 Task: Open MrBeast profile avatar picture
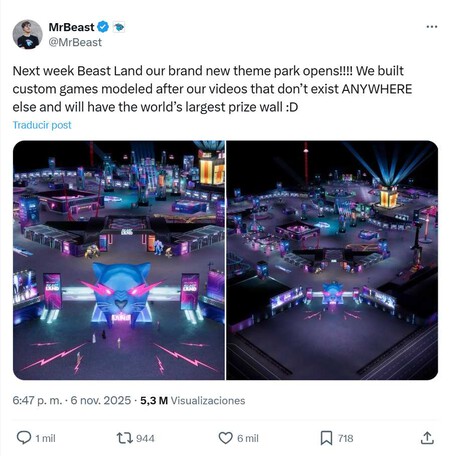click(x=27, y=34)
